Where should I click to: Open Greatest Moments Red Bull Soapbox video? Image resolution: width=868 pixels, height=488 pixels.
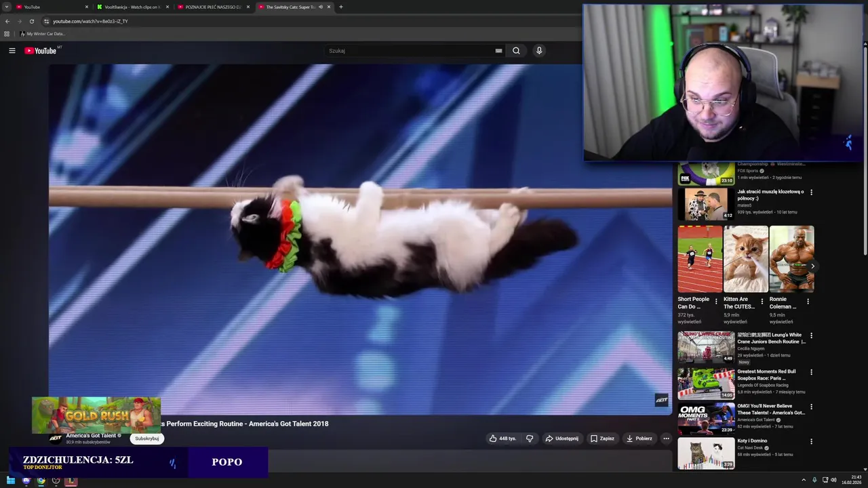tap(706, 384)
